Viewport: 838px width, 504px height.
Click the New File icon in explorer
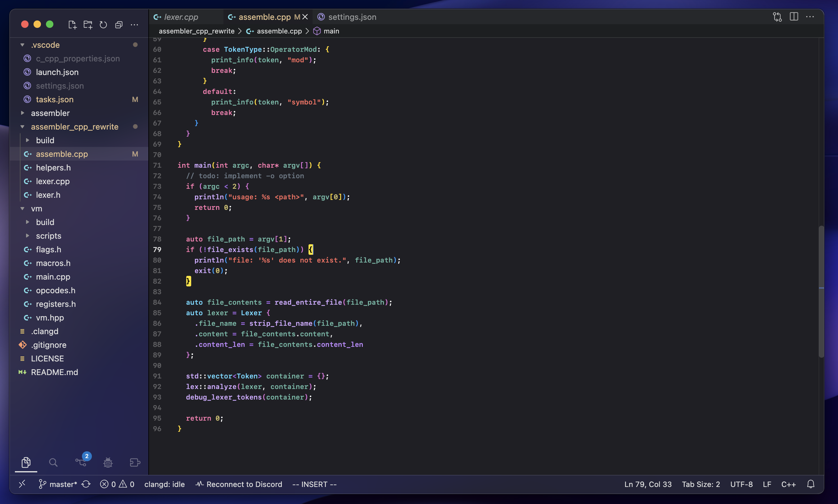[x=72, y=25]
